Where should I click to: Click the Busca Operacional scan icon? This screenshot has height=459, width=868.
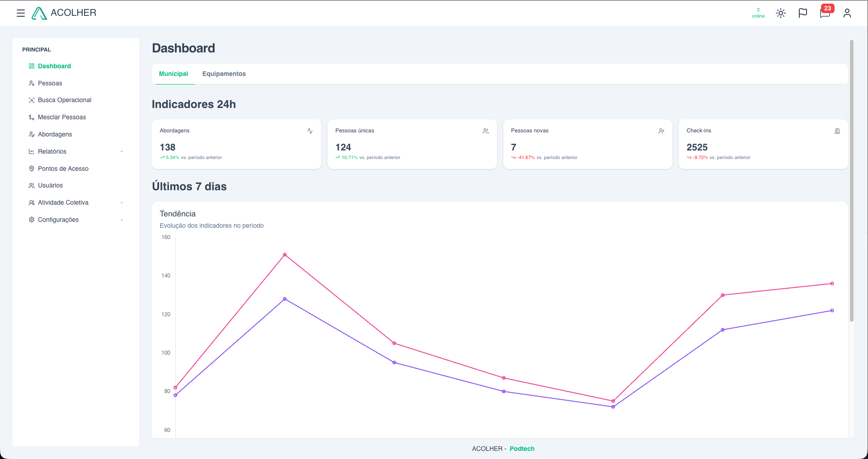pyautogui.click(x=32, y=100)
